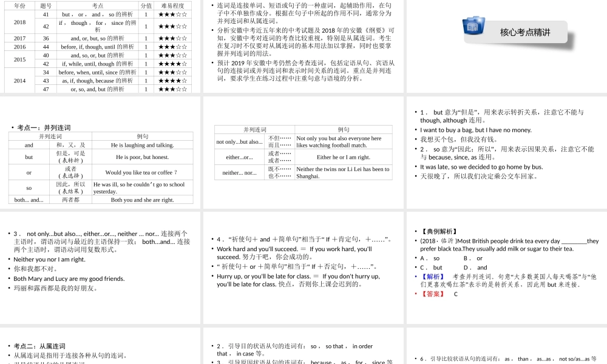
Task: Select 'Would you like tea or coffee?' cell
Action: point(143,172)
